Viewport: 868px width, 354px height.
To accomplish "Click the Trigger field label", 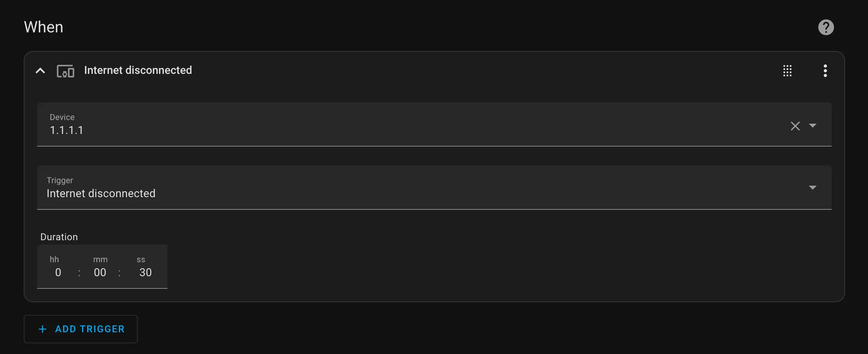I will coord(60,181).
